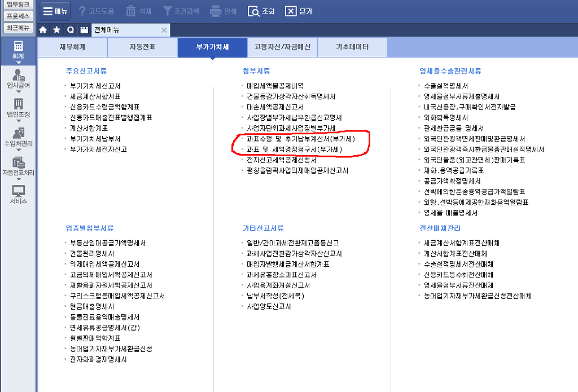578x392 pixels.
Task: Open the 기초데이터 tab
Action: tap(352, 47)
